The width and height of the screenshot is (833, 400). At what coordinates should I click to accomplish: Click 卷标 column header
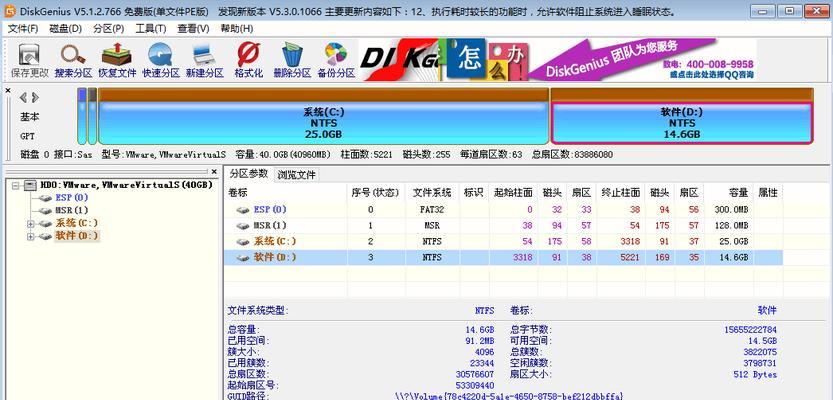coord(286,192)
